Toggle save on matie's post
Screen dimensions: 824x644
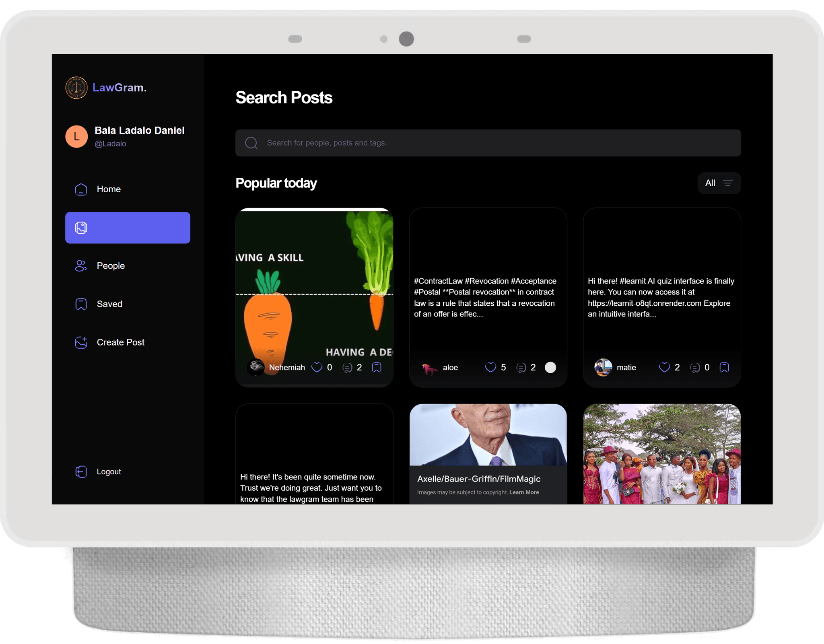pyautogui.click(x=724, y=367)
